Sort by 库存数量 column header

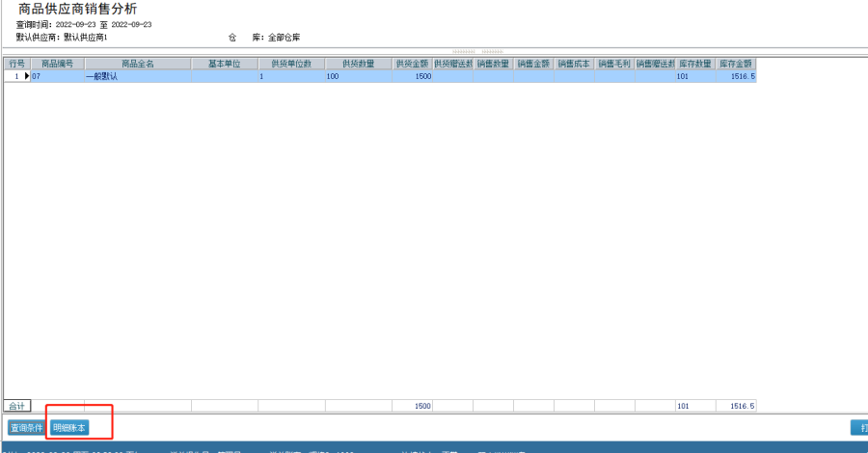695,64
